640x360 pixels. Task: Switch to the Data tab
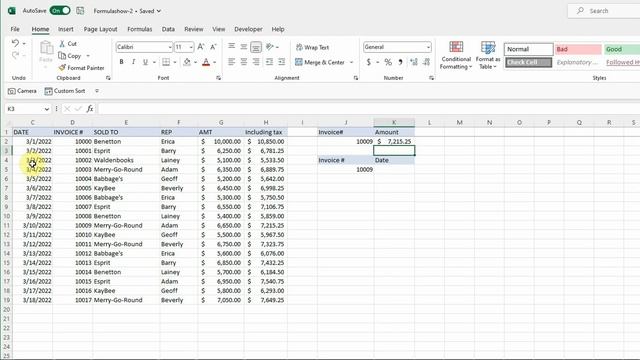tap(168, 29)
